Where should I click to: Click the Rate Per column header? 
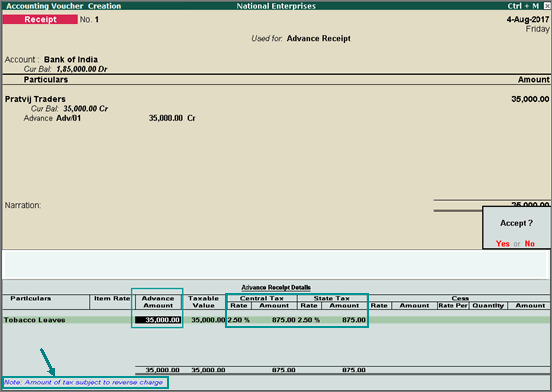pyautogui.click(x=453, y=305)
